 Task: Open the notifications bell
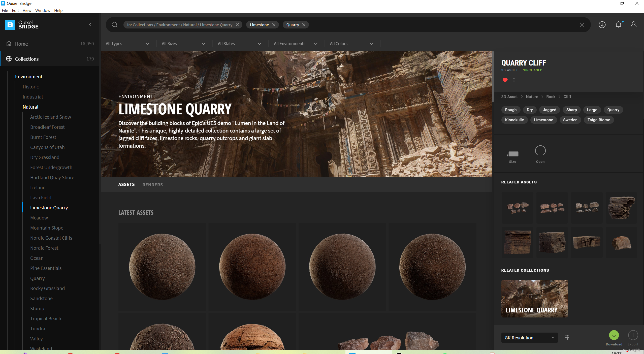(618, 25)
